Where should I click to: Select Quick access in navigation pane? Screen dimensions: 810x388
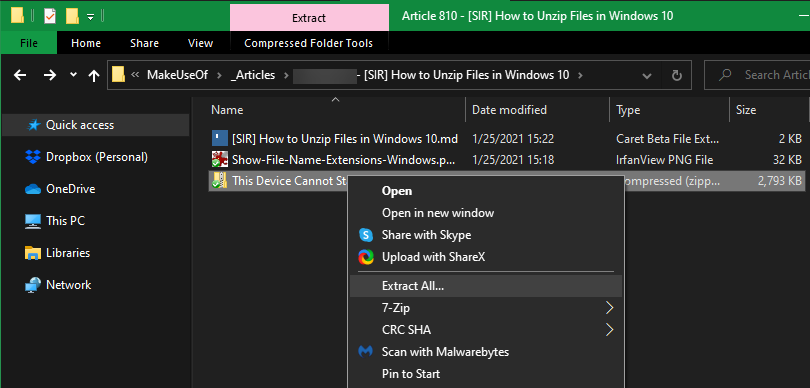(96, 125)
